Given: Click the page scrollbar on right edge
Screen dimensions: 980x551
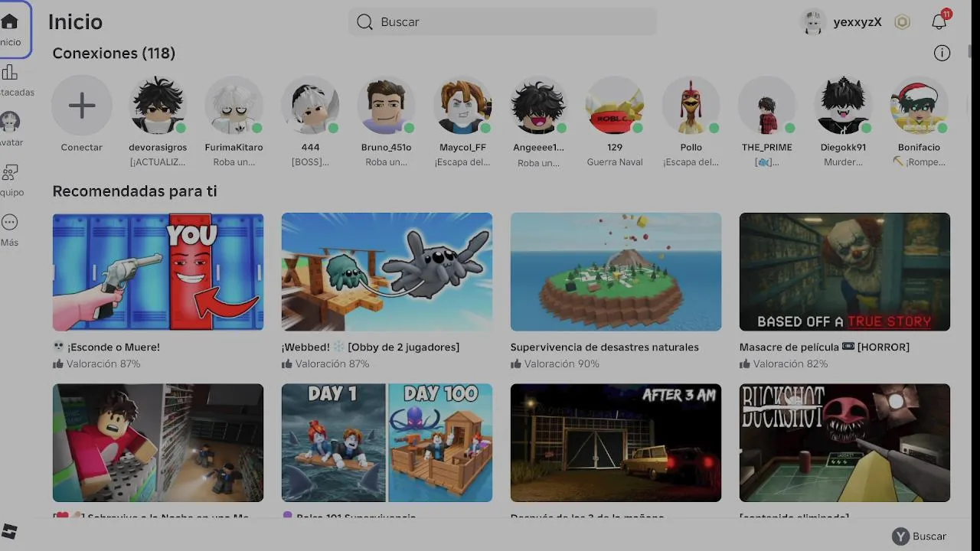Looking at the screenshot, I should coord(970,51).
